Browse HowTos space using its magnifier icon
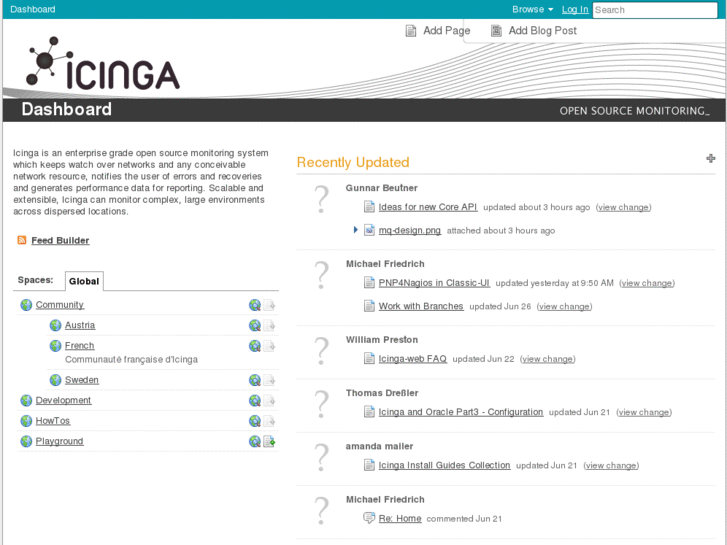 [255, 421]
